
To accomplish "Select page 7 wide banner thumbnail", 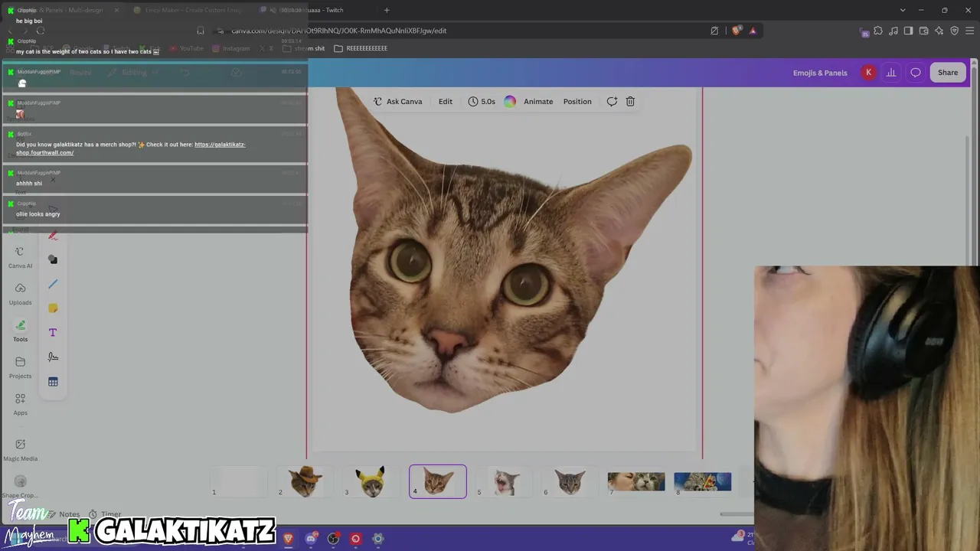I will 636,481.
